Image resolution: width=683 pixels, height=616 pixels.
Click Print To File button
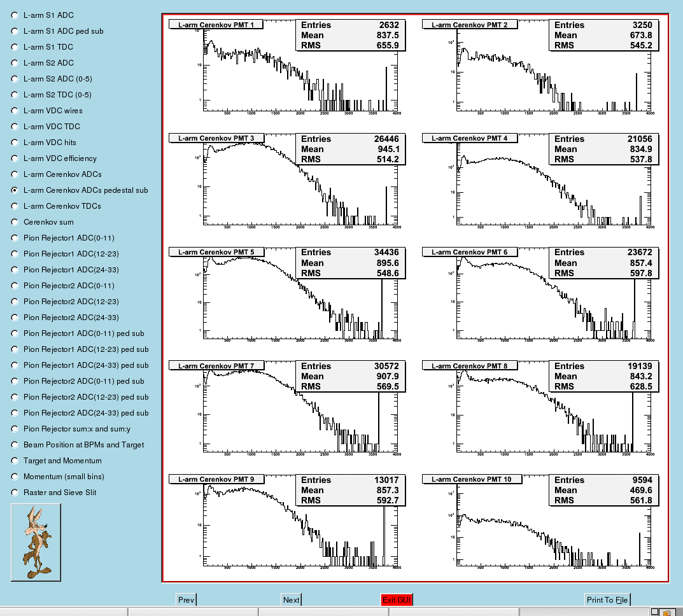tap(607, 600)
